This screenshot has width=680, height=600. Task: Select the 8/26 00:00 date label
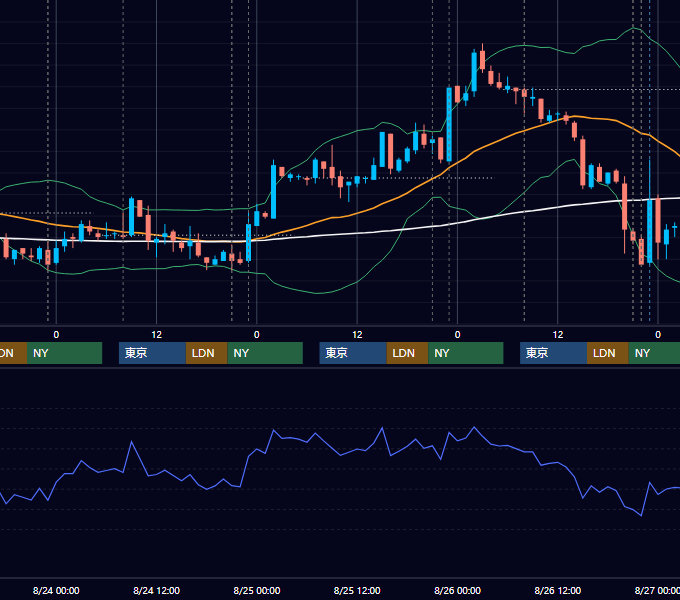(458, 590)
